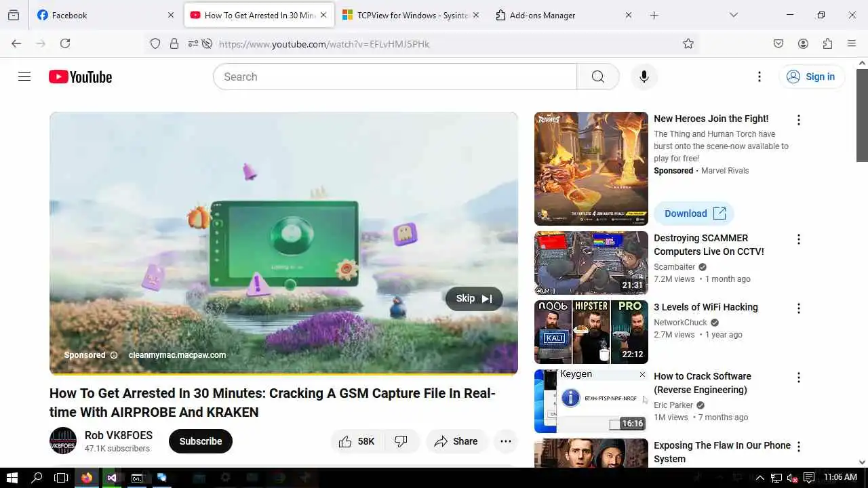
Task: Share the video
Action: 456,441
